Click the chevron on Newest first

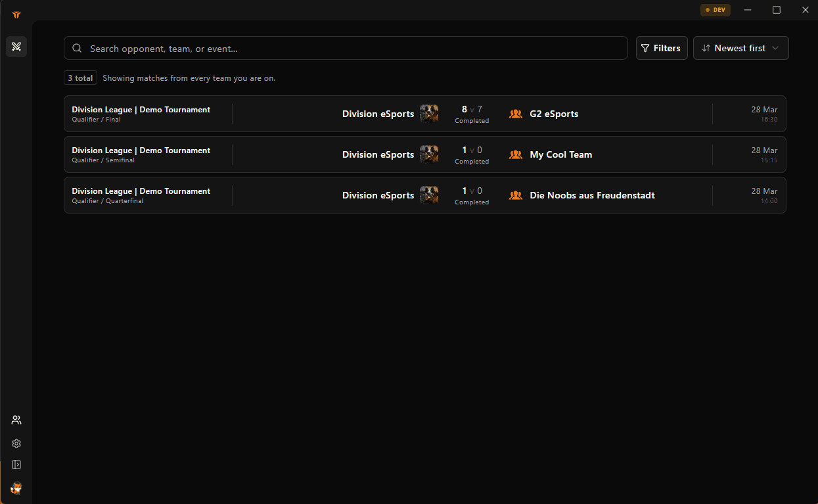(x=775, y=48)
